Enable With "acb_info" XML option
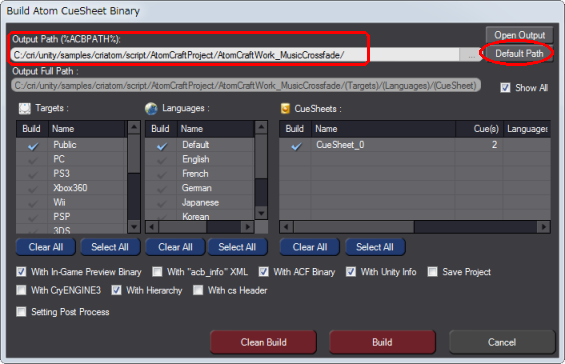This screenshot has height=364, width=565. (x=157, y=271)
